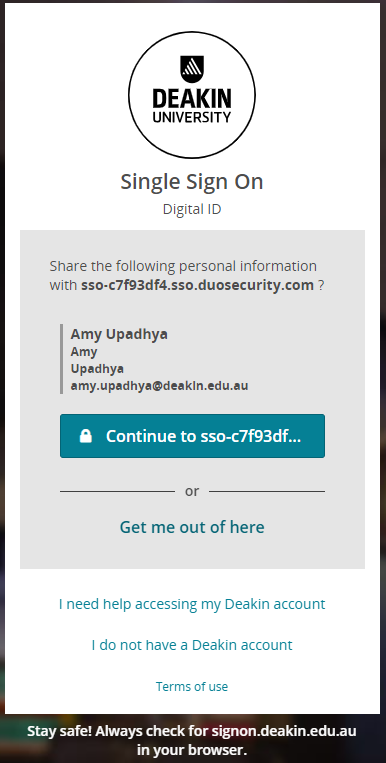Select the sso-c7f93df4.sso.duosecurity.com domain text
Screen dimensions: 386x763
pyautogui.click(x=197, y=285)
